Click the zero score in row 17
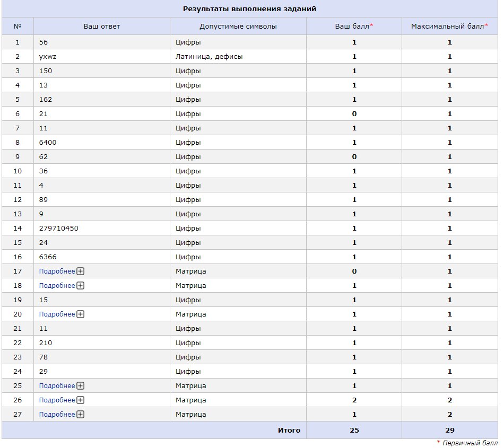The image size is (504, 448). tap(354, 271)
